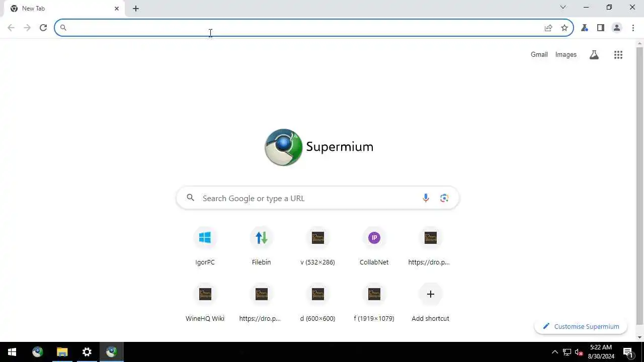644x362 pixels.
Task: Open the network tray icon
Action: (567, 352)
